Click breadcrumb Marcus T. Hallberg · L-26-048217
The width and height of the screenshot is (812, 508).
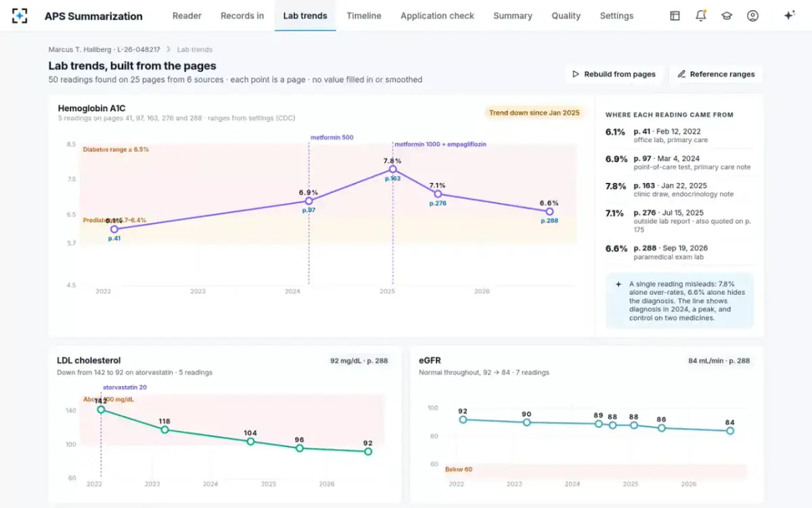coord(104,49)
